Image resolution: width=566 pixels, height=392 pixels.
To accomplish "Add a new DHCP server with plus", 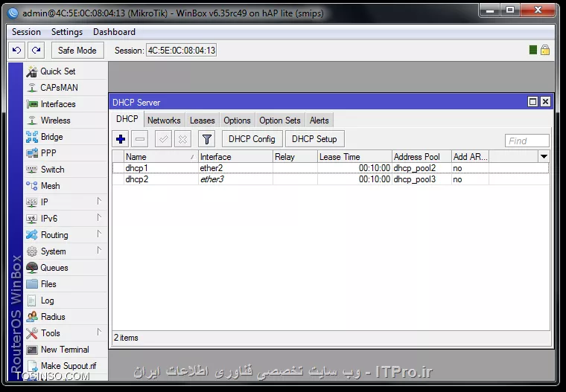I will (121, 139).
